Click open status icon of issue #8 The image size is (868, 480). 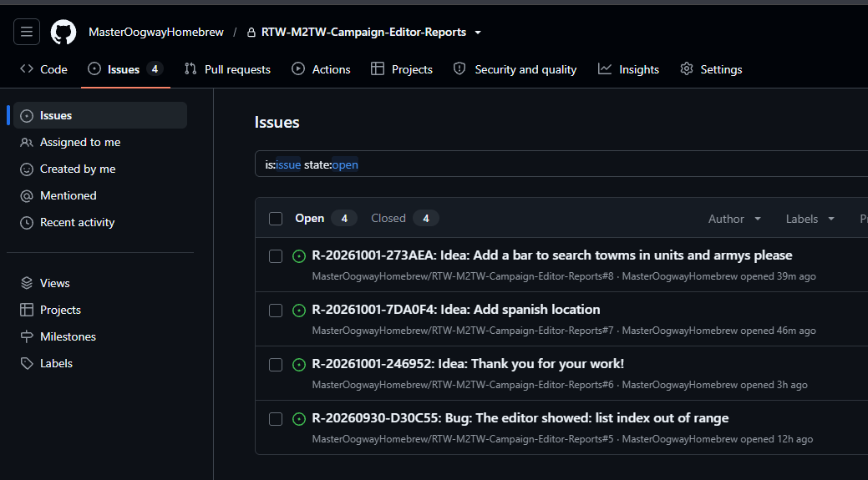[299, 256]
